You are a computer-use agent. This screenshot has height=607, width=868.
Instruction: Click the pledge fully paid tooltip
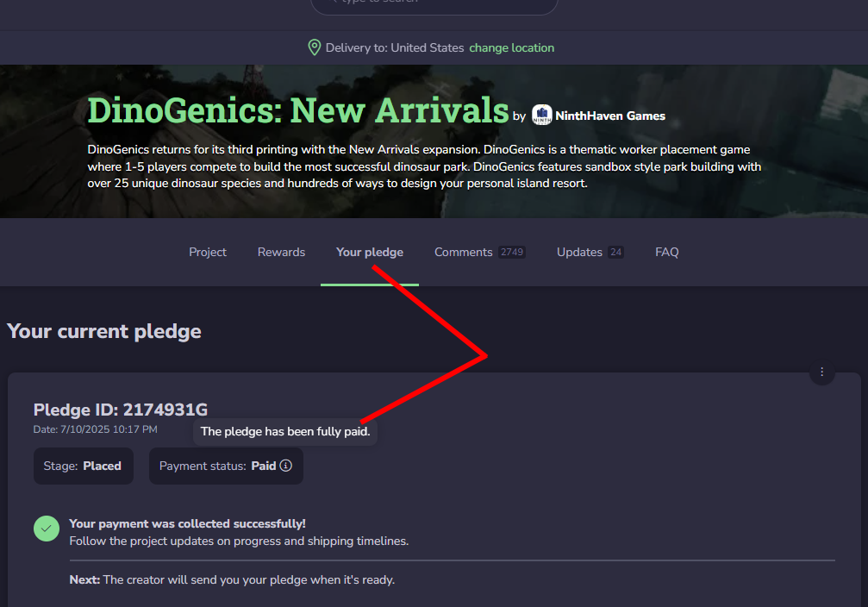point(284,431)
